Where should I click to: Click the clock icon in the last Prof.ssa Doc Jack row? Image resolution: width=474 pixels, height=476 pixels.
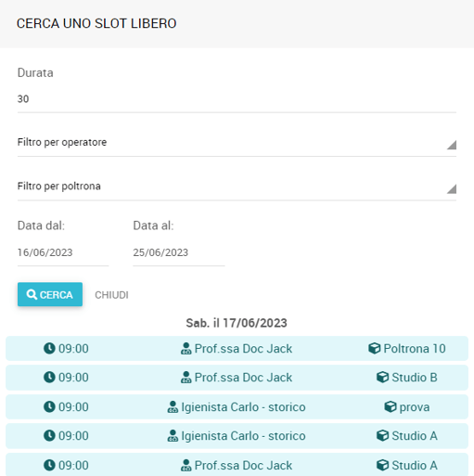pyautogui.click(x=49, y=465)
